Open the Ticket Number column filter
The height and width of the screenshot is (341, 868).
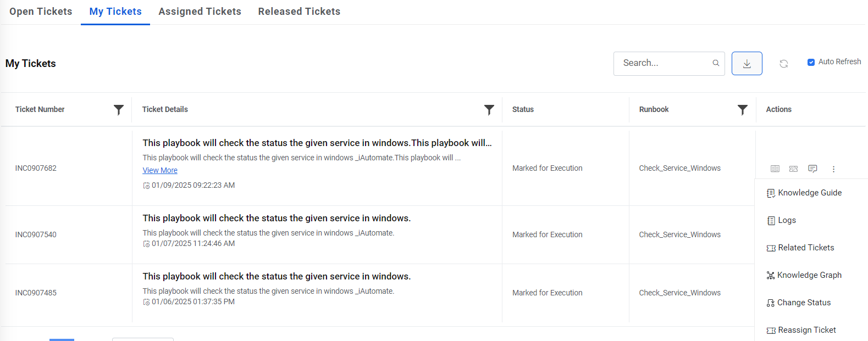click(118, 110)
